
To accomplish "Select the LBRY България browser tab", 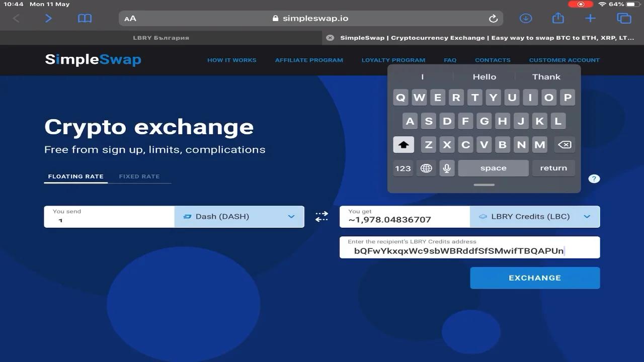I will point(161,37).
